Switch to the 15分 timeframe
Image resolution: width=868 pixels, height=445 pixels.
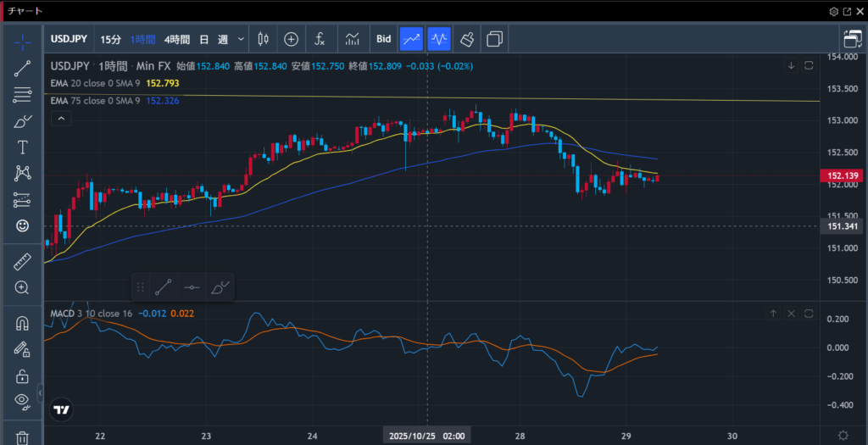pos(110,39)
